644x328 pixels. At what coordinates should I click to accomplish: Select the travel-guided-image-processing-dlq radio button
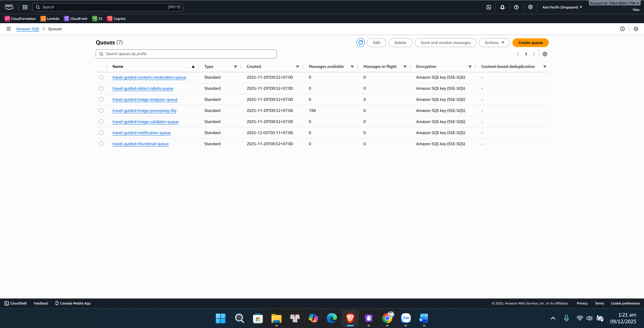[x=101, y=110]
